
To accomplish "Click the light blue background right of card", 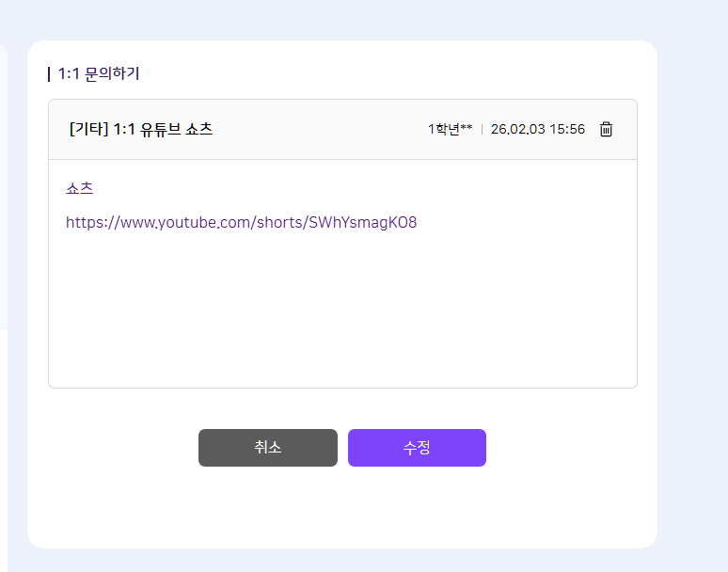I will coord(692,282).
